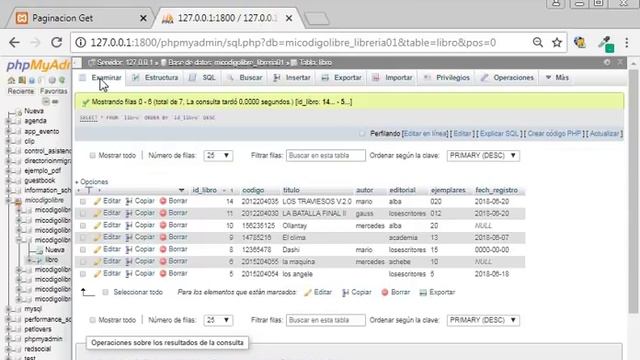Collapse the micodigolibre tree group
The width and height of the screenshot is (640, 360).
point(8,200)
